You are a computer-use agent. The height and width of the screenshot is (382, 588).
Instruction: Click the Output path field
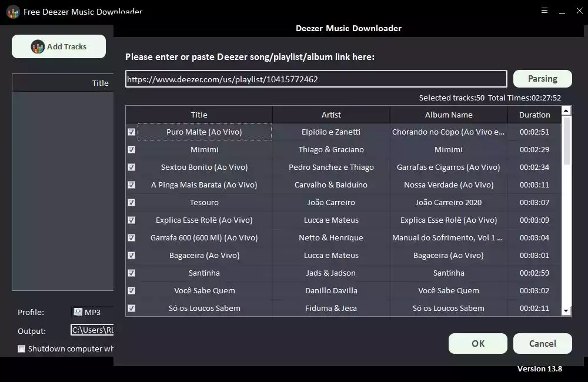click(x=92, y=330)
